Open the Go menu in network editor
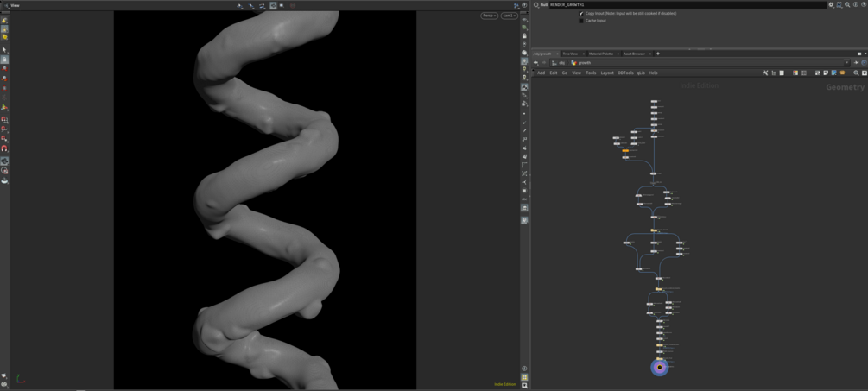The image size is (868, 391). 565,73
